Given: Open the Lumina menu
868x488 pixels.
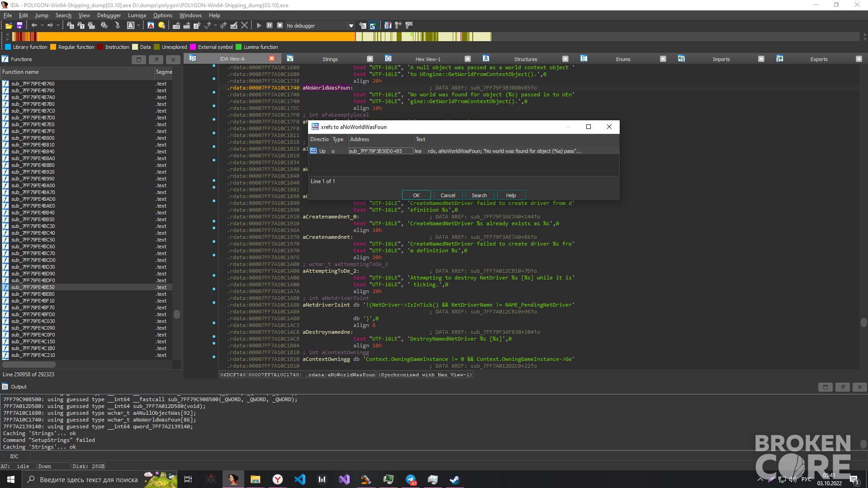Looking at the screenshot, I should pos(137,15).
